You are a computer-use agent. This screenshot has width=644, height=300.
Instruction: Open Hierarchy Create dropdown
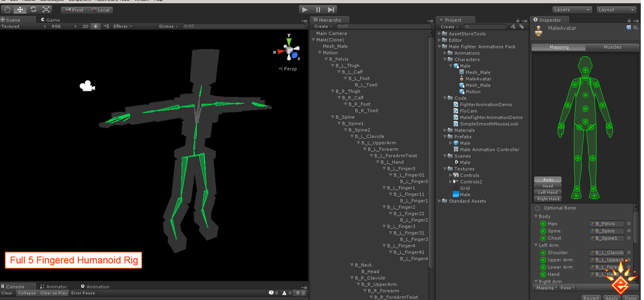coord(323,26)
